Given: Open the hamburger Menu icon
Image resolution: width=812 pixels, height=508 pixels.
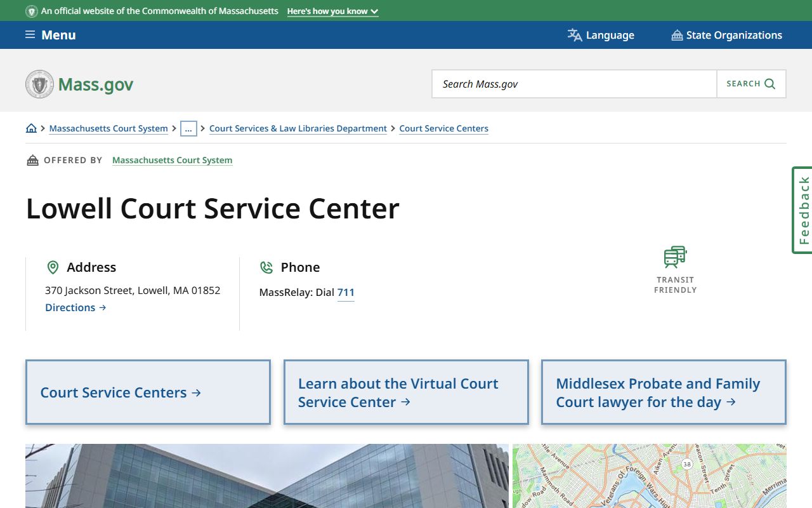Looking at the screenshot, I should pyautogui.click(x=30, y=35).
